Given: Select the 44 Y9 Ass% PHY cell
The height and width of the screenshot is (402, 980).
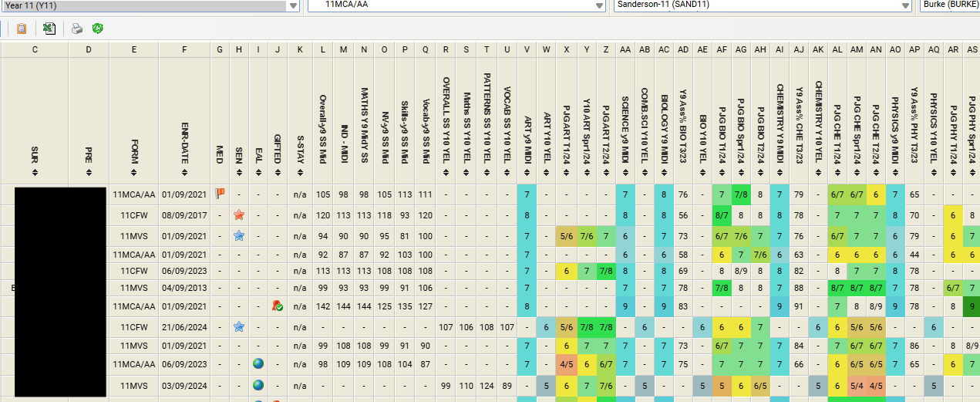Looking at the screenshot, I should pyautogui.click(x=914, y=253).
